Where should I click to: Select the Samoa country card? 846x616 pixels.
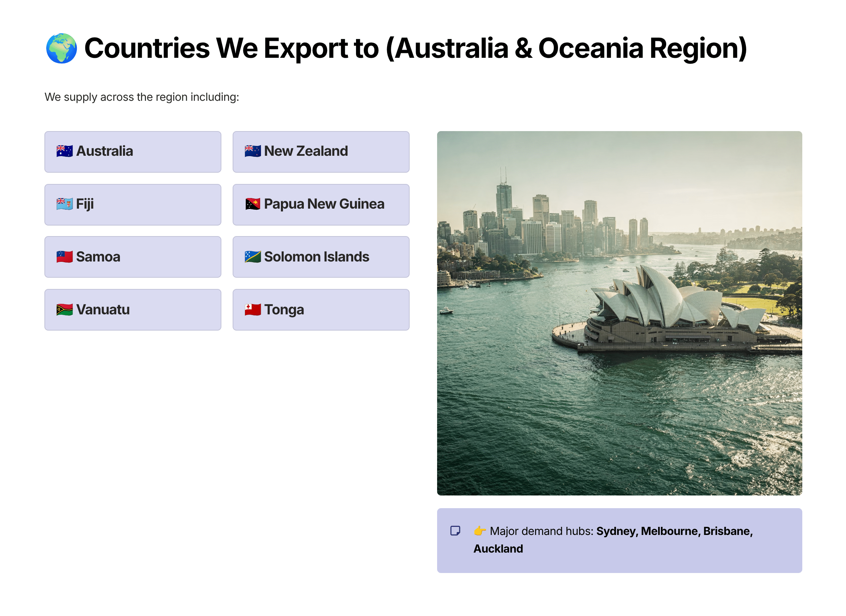[x=133, y=257]
